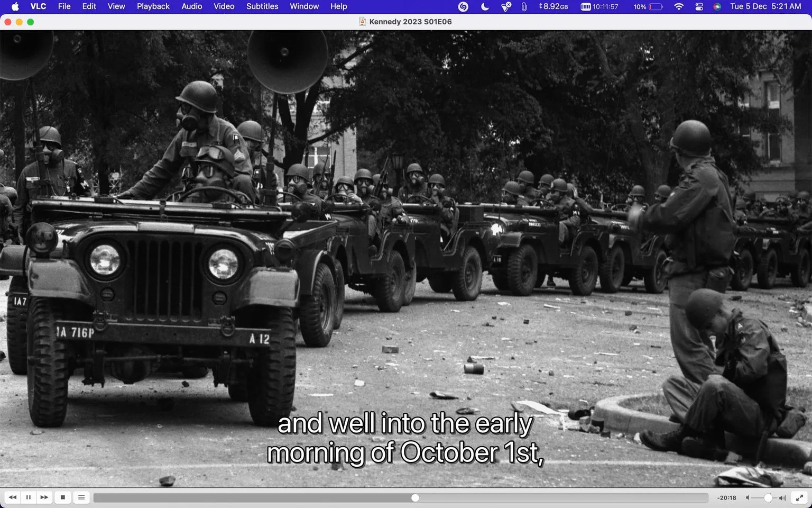This screenshot has height=508, width=812.
Task: Click the playback position scrubber handle
Action: 415,498
